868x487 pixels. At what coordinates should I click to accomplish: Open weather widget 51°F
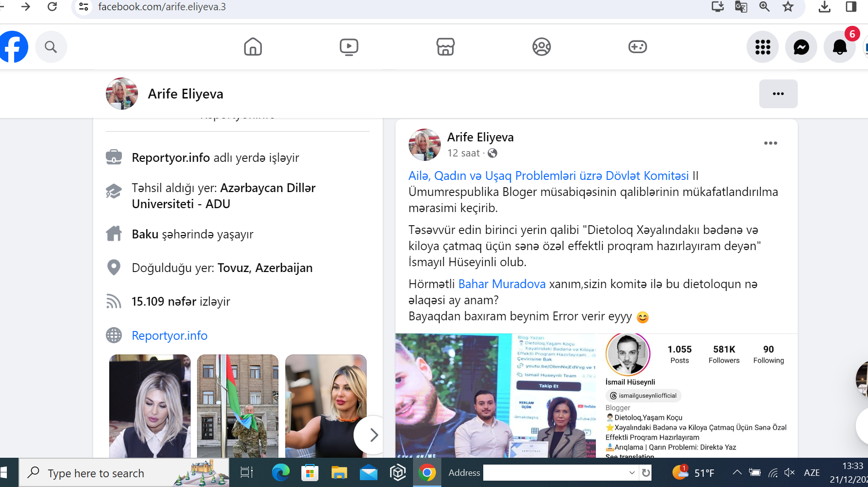[x=693, y=473]
